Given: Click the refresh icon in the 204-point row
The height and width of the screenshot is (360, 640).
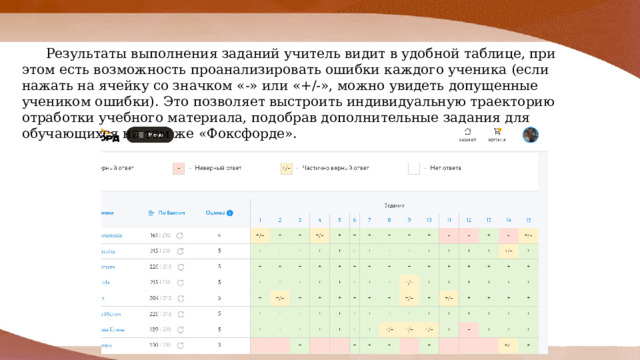Looking at the screenshot, I should coord(180,298).
